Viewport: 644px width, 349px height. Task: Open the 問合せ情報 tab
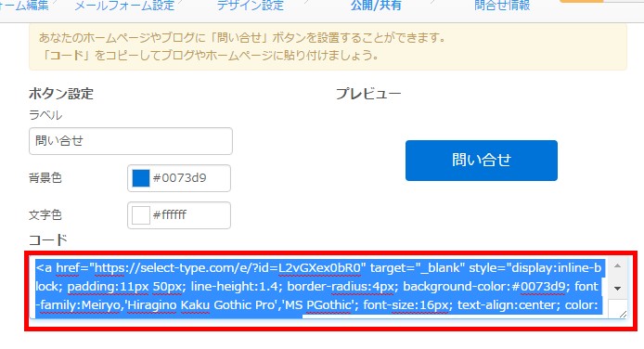click(x=502, y=6)
